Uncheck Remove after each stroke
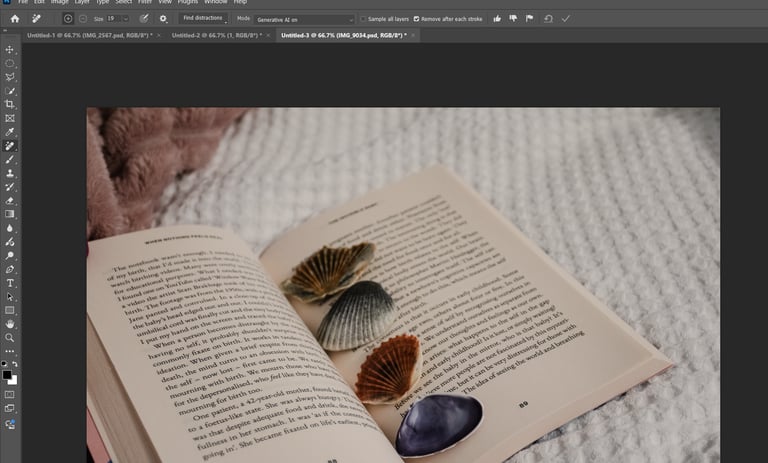 tap(416, 19)
